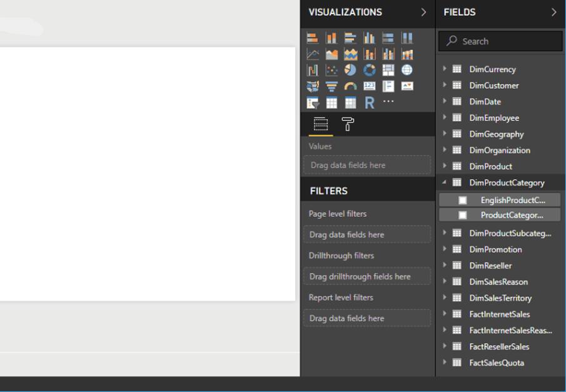Insert a Gauge visual
Image resolution: width=566 pixels, height=392 pixels.
(x=350, y=86)
